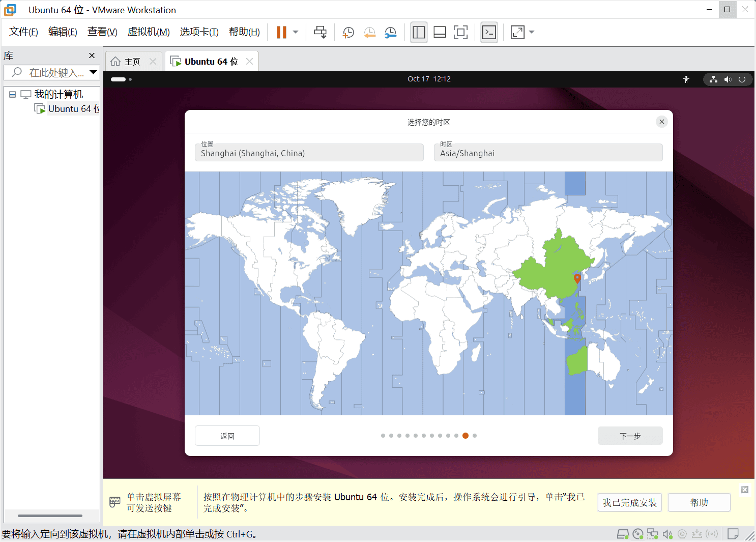The width and height of the screenshot is (756, 542).
Task: Open the 帮助(H) menu
Action: (x=244, y=32)
